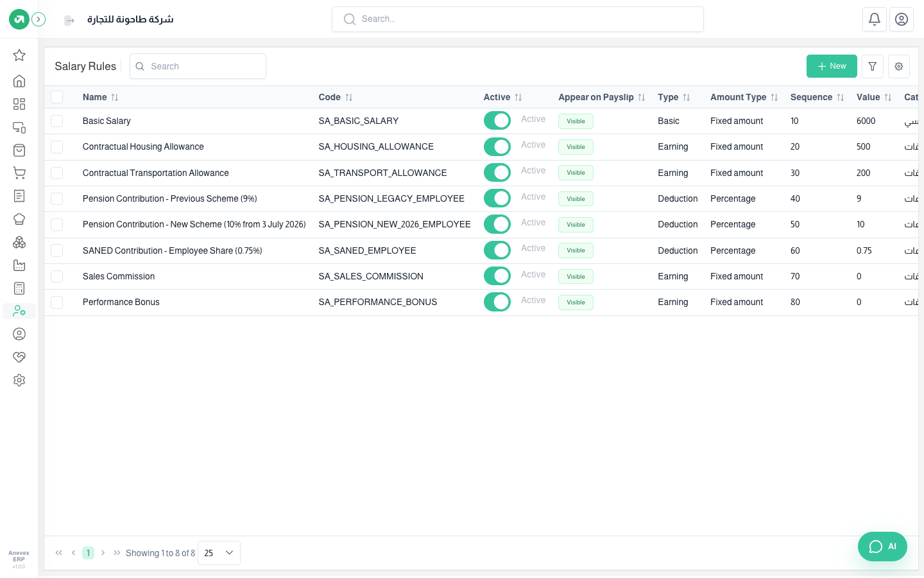Viewport: 924px width, 578px height.
Task: Click the Anevex logo icon
Action: [19, 19]
